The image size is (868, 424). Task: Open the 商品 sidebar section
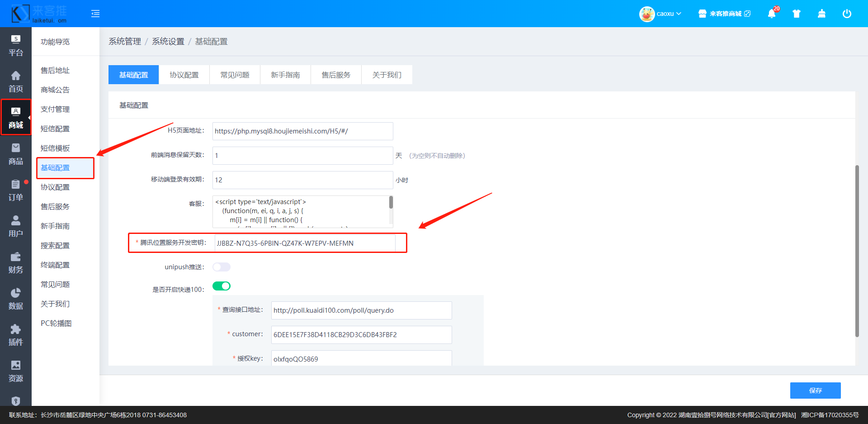pos(16,154)
